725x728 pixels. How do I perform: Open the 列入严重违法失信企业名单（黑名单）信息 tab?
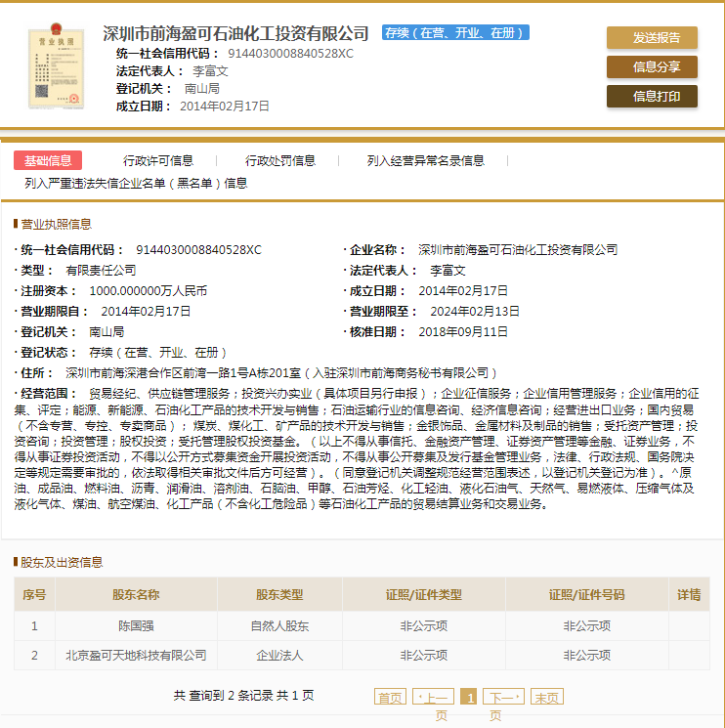point(136,183)
